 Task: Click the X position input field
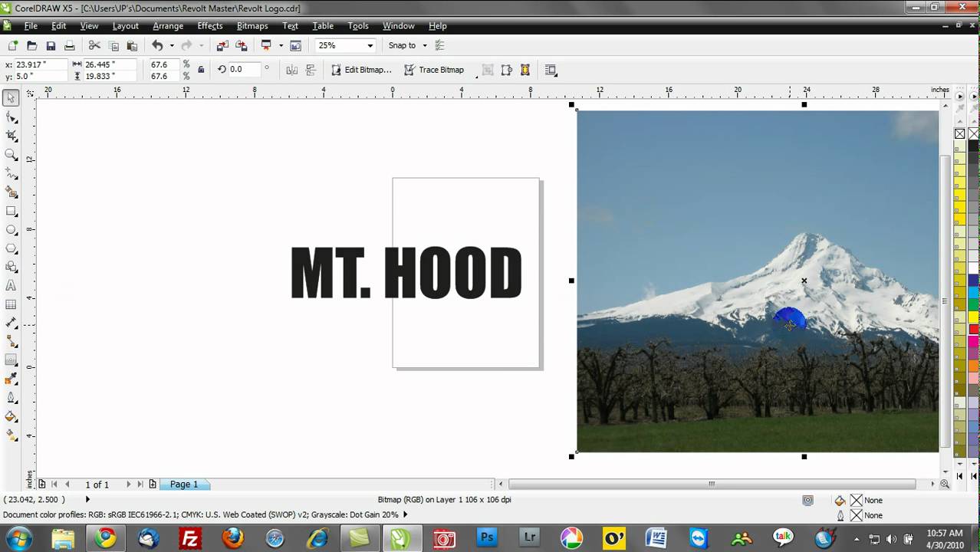(39, 65)
